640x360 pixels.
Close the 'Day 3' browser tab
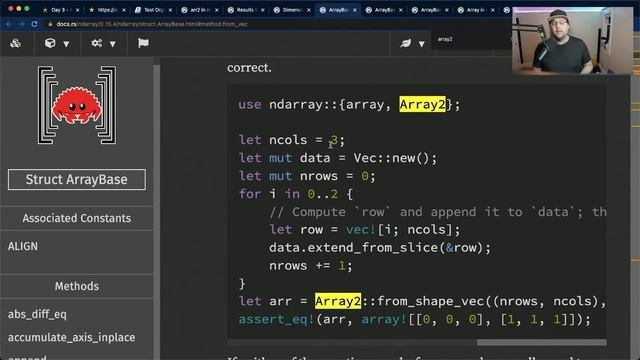[78, 10]
